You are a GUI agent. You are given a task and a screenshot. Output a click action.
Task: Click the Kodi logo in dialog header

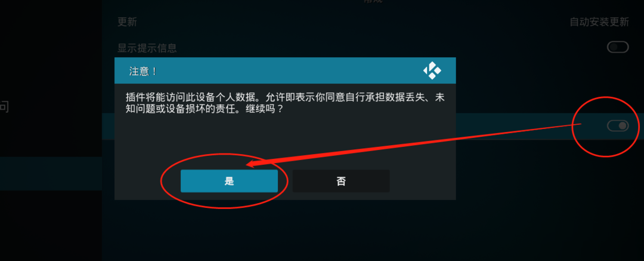tap(432, 70)
